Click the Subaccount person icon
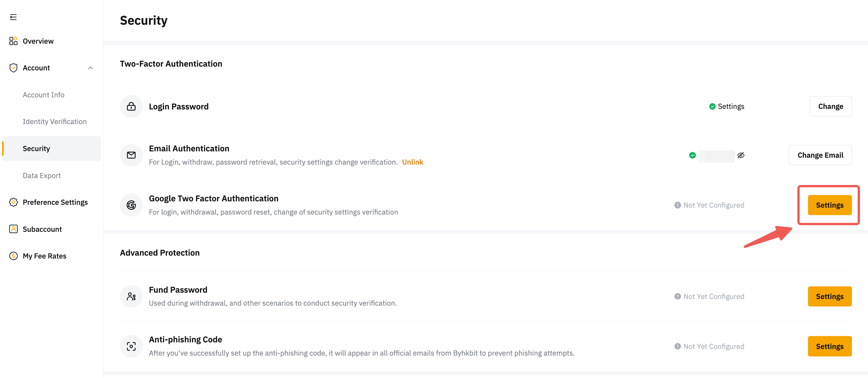 [13, 229]
